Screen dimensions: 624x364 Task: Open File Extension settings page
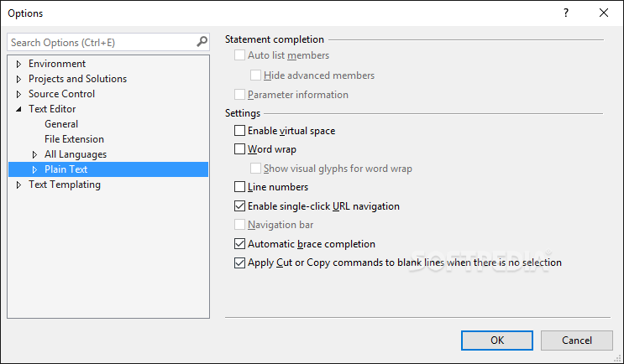(74, 139)
